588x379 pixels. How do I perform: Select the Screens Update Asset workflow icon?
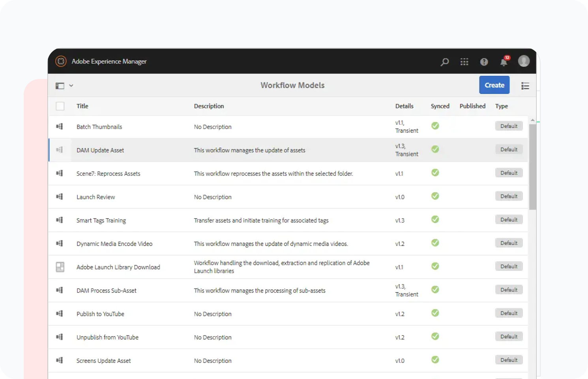(60, 360)
